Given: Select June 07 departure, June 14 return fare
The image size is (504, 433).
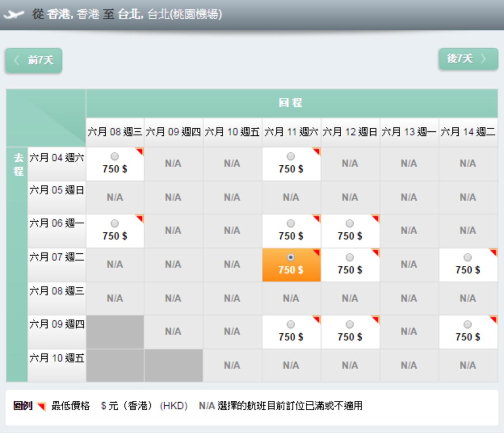Looking at the screenshot, I should click(467, 258).
